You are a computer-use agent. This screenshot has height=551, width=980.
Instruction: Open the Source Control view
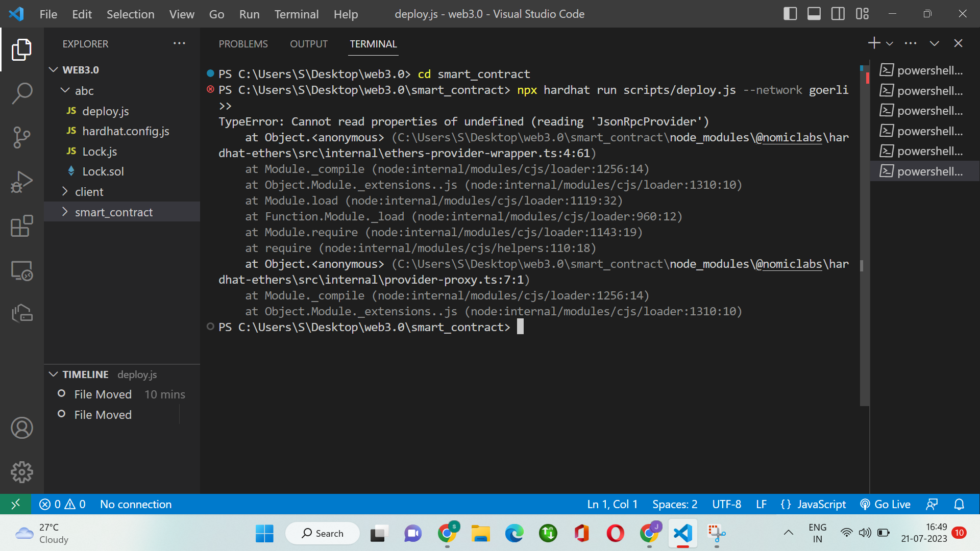pos(22,137)
